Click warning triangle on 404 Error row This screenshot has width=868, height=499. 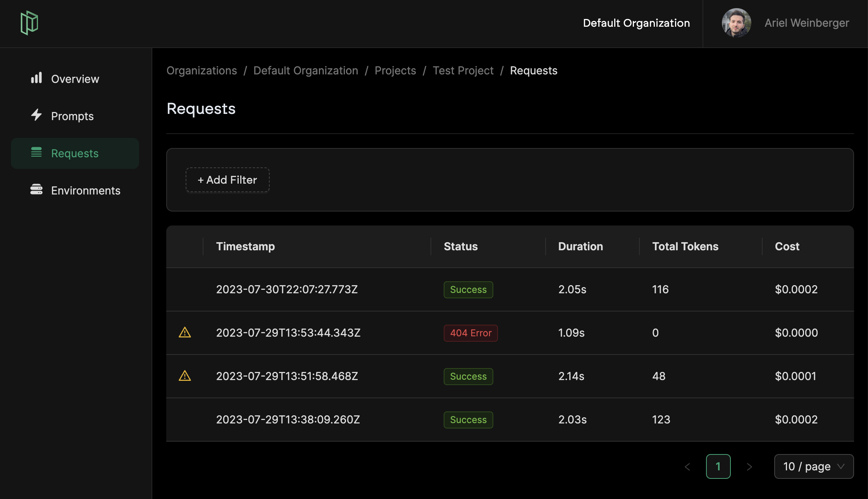[x=185, y=332]
